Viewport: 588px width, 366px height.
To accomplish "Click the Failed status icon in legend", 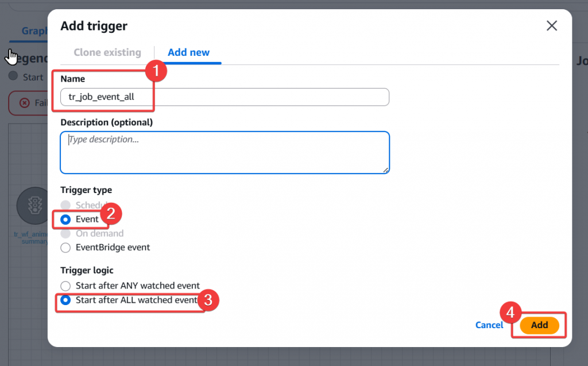I will coord(24,103).
